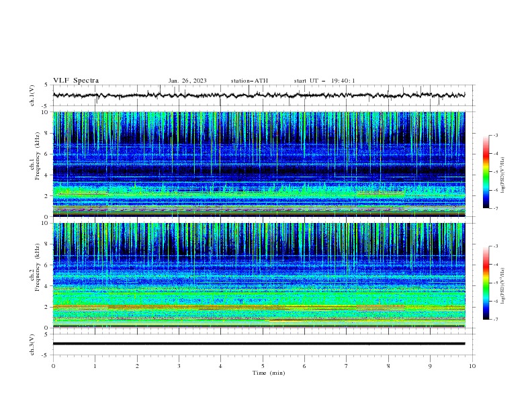Click the "-5" tick on ch.1(V) axis

(x=46, y=106)
